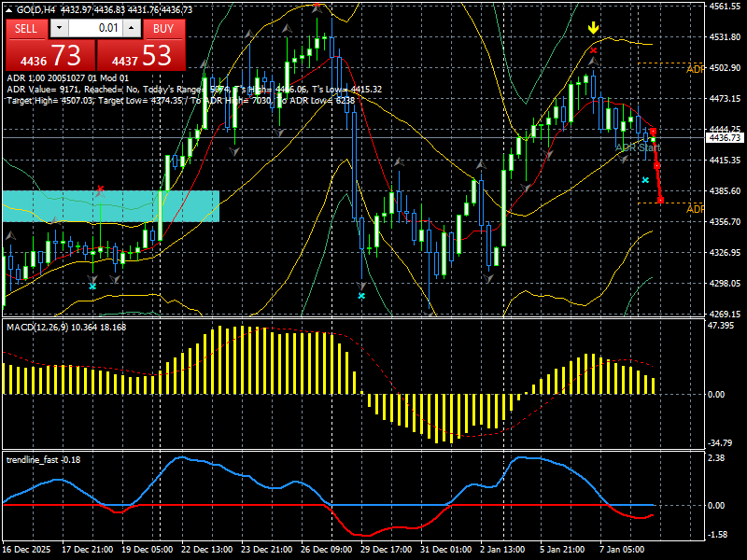Click the 22 Dec 13:00 time axis label
The image size is (747, 560).
pyautogui.click(x=206, y=549)
